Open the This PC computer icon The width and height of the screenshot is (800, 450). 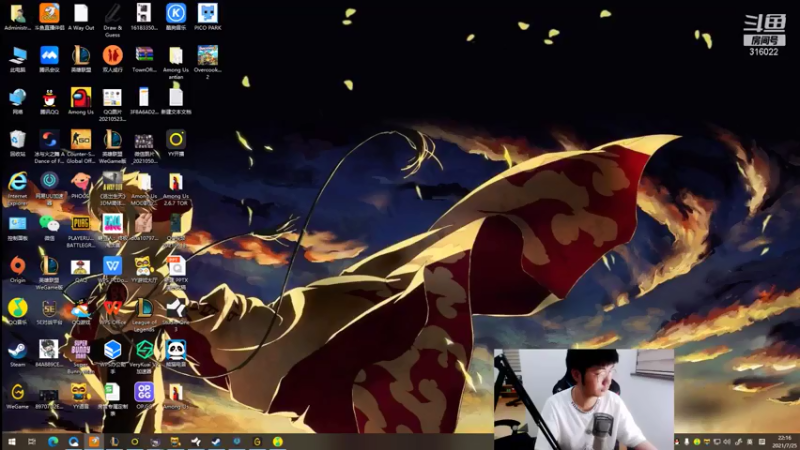17,56
